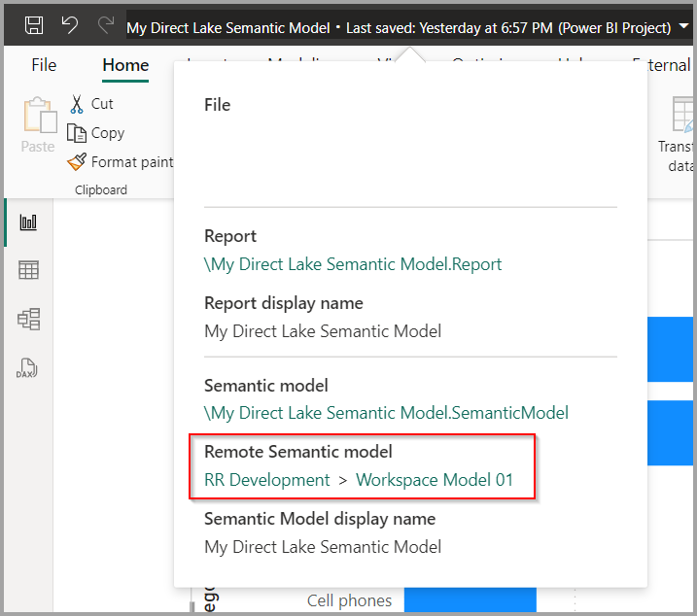Open Model view in the left sidebar
The image size is (697, 616).
click(28, 319)
